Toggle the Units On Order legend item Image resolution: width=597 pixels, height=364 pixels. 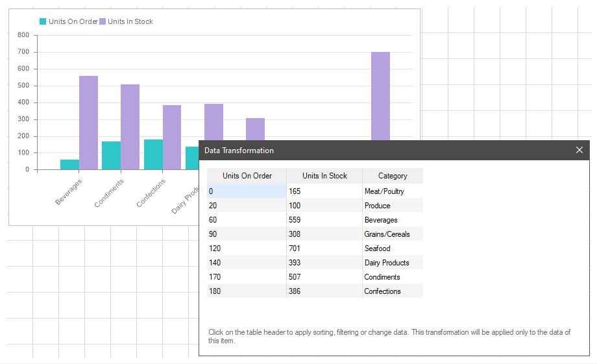(x=73, y=21)
